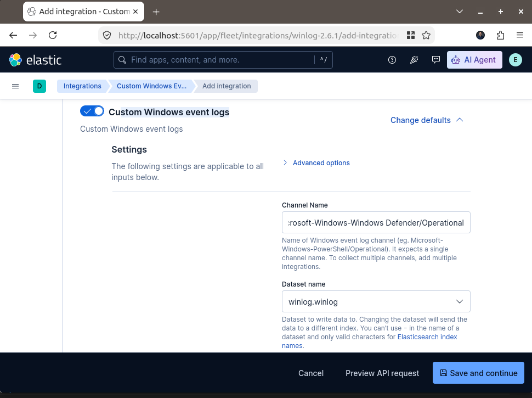List all tabs with the dropdown arrow
The image size is (532, 398).
[460, 12]
